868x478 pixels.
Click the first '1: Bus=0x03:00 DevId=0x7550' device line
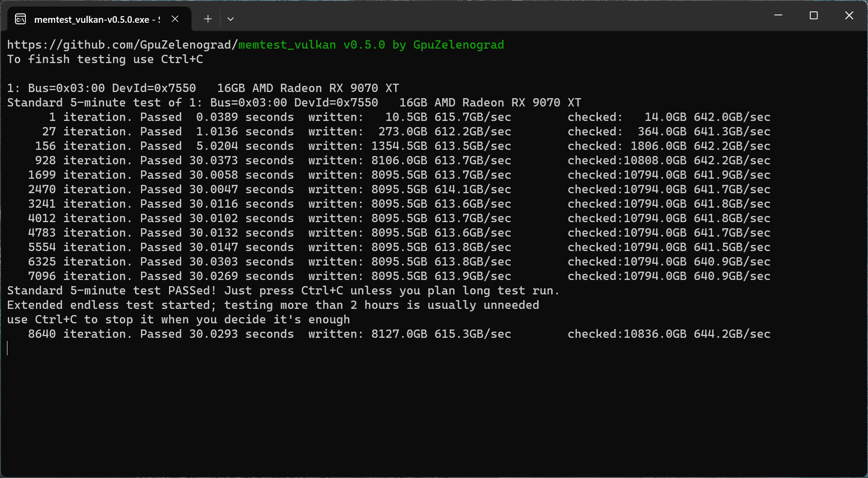coord(102,88)
